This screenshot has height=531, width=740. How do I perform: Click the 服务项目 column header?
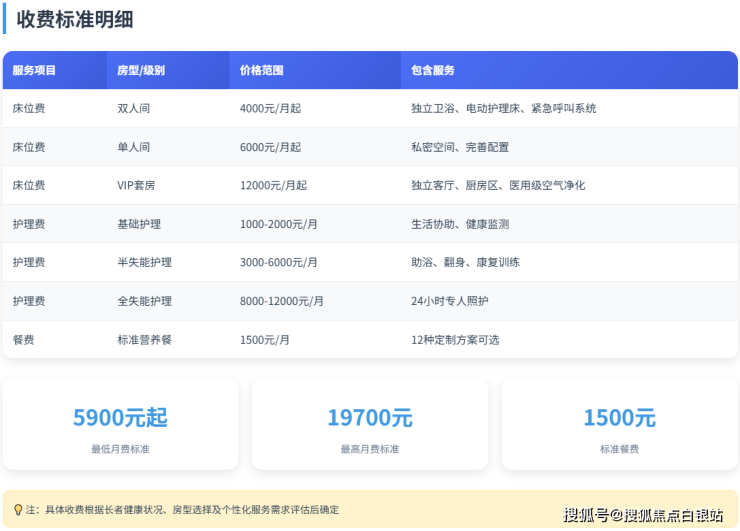pyautogui.click(x=34, y=71)
